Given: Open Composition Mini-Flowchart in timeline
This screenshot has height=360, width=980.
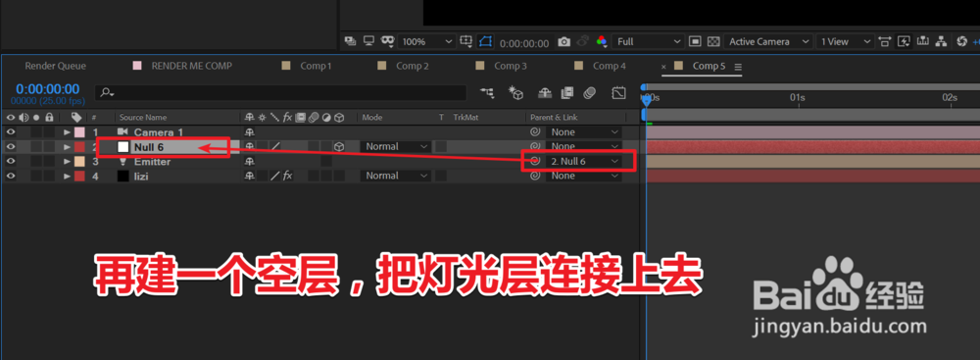Looking at the screenshot, I should (x=487, y=93).
